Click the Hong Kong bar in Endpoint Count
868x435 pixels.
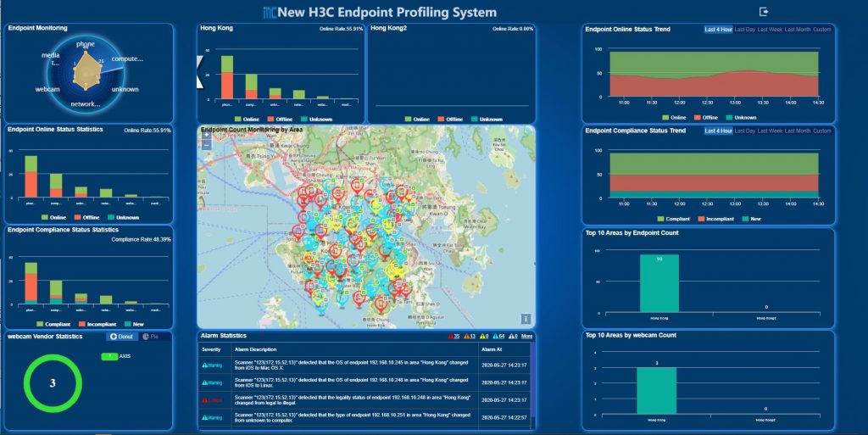[659, 283]
